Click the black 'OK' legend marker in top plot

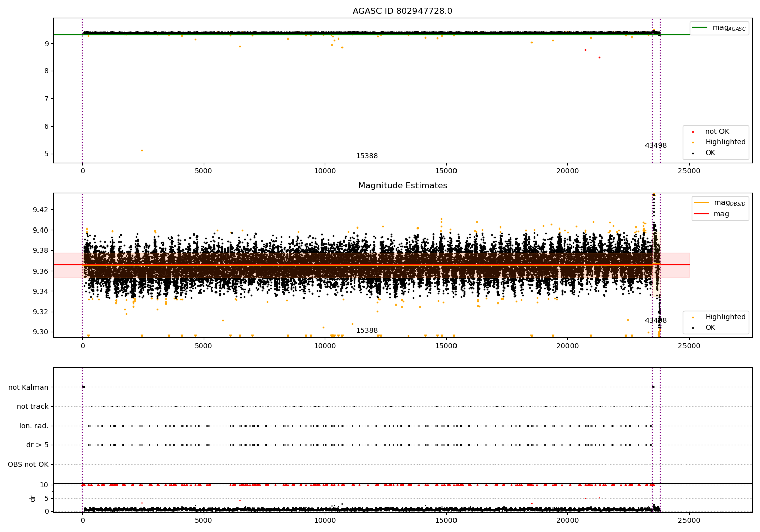[x=693, y=153]
